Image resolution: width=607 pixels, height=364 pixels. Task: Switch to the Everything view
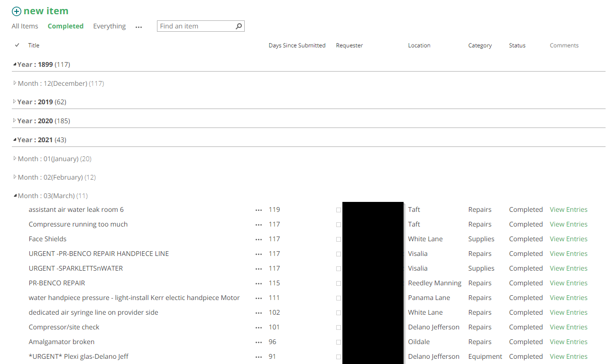click(109, 26)
